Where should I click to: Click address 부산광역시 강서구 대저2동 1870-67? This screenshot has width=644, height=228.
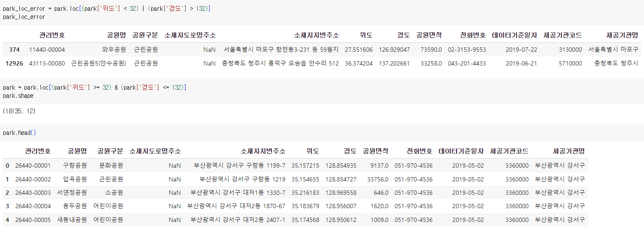(236, 206)
